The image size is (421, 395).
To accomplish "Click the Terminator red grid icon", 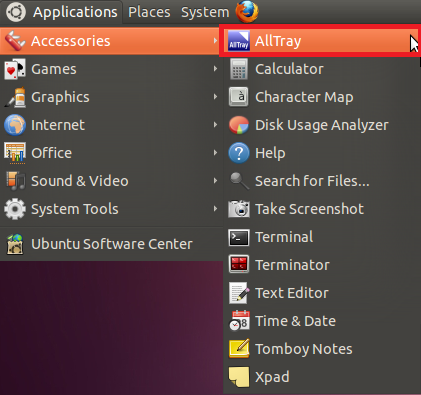I will (x=239, y=265).
